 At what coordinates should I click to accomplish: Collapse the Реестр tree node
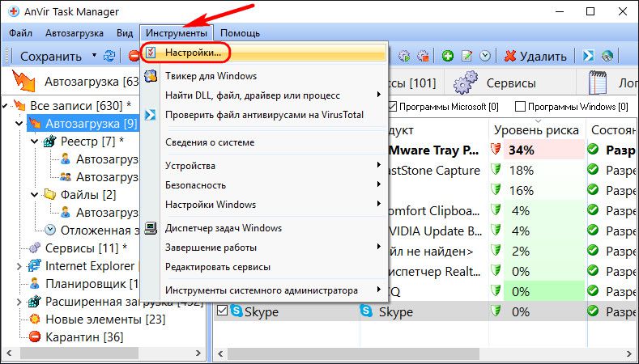35,142
